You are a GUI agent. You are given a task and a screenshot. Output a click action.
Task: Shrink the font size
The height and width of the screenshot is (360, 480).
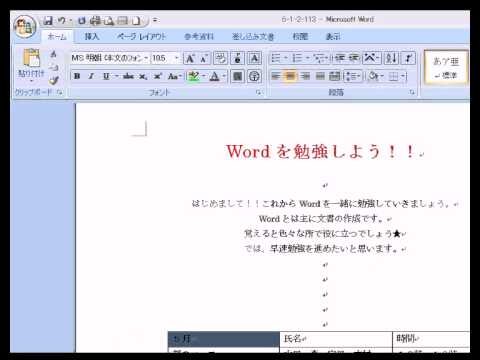(x=204, y=58)
